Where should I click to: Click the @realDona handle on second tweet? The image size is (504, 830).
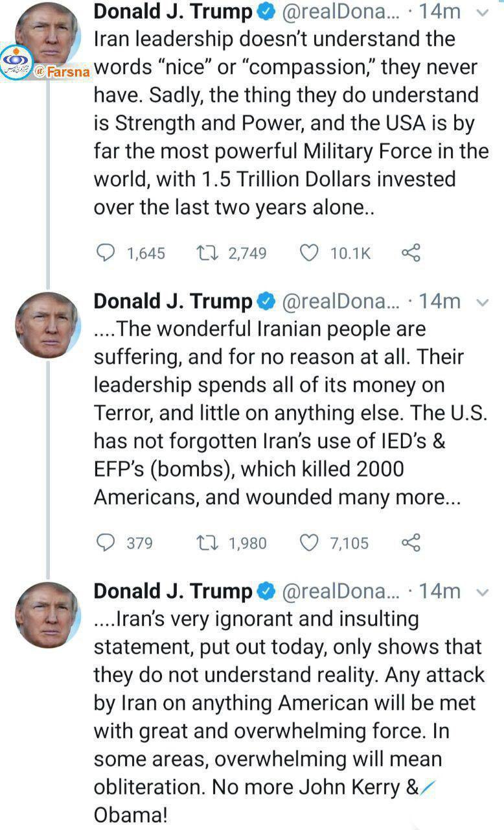(x=342, y=302)
